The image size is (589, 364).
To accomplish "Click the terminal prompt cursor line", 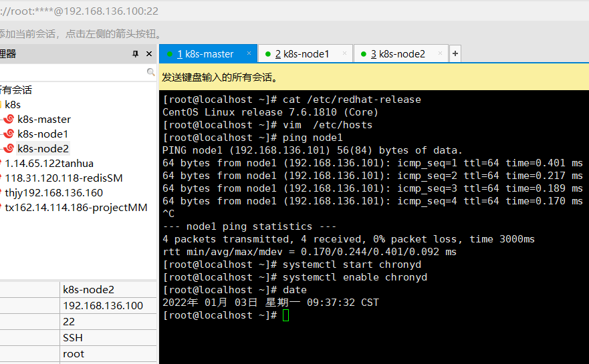I will pyautogui.click(x=226, y=315).
